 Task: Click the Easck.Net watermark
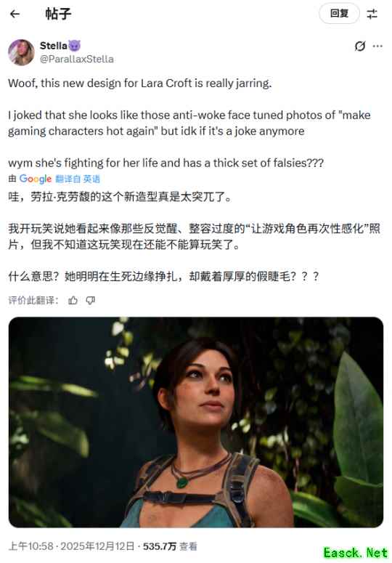tap(356, 552)
